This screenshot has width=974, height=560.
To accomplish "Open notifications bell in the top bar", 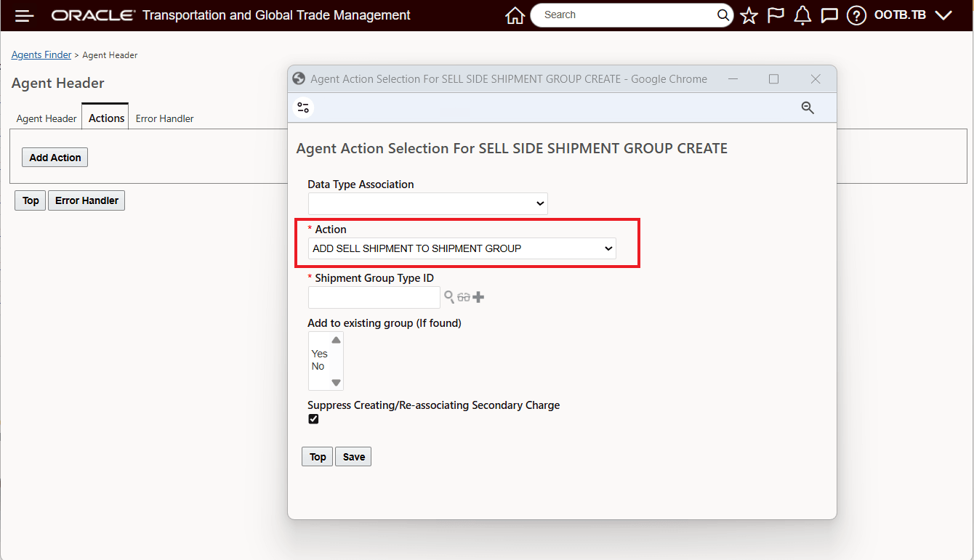I will tap(802, 15).
